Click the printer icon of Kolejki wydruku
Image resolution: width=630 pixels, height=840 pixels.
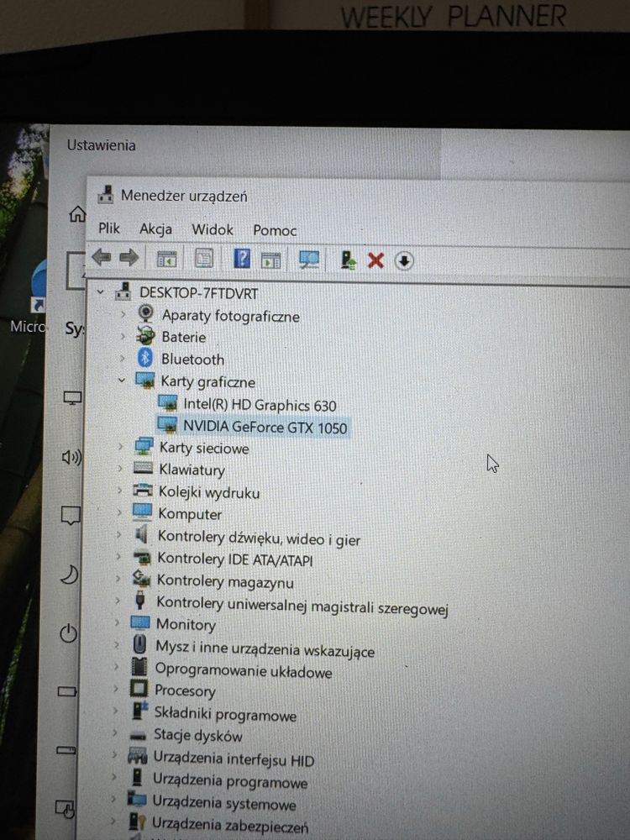(143, 490)
